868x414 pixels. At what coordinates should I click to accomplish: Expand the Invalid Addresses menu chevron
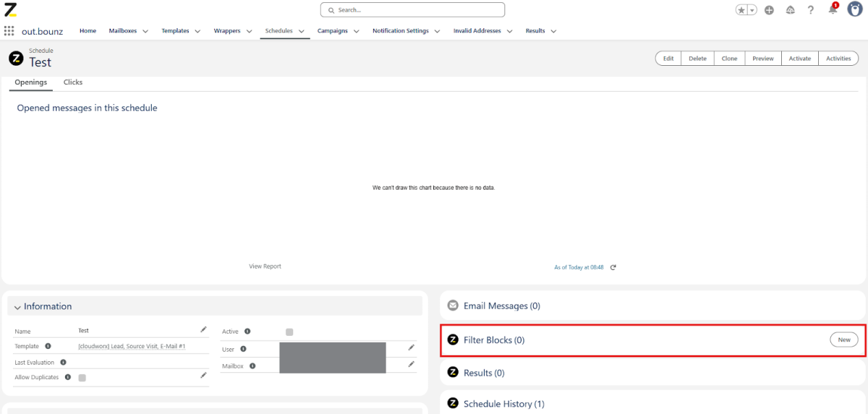(x=510, y=31)
